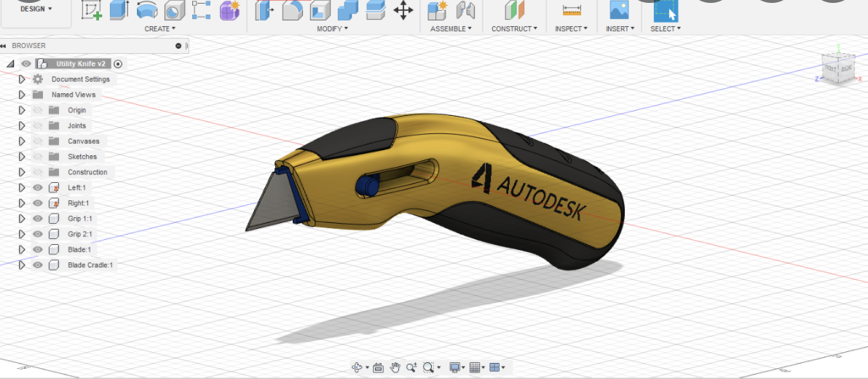This screenshot has height=379, width=868.
Task: Click the Named Views folder label
Action: click(x=74, y=95)
